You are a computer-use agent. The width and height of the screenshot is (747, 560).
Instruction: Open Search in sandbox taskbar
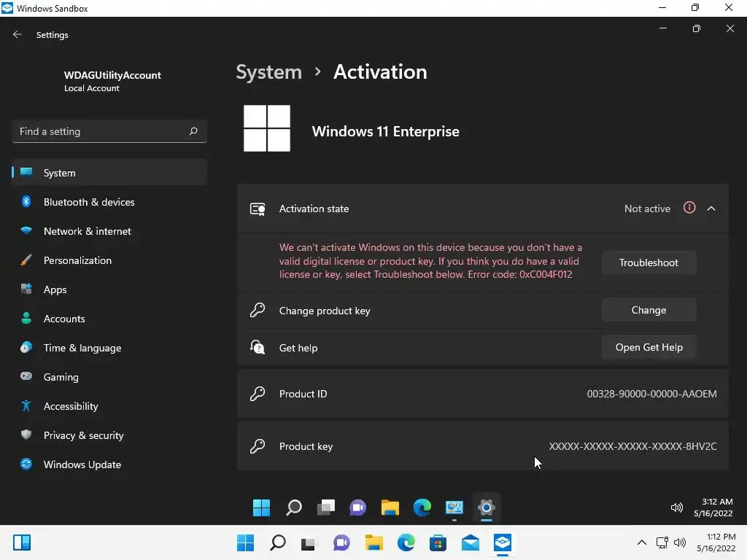[x=294, y=507]
